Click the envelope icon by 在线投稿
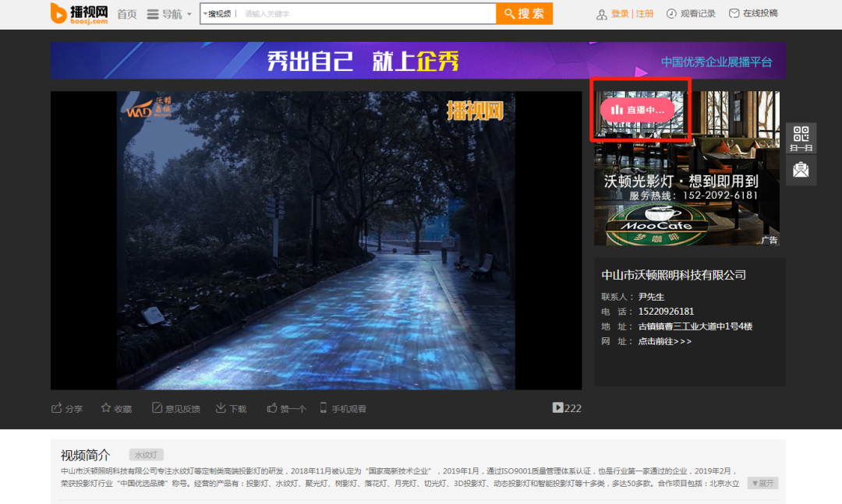 tap(734, 13)
